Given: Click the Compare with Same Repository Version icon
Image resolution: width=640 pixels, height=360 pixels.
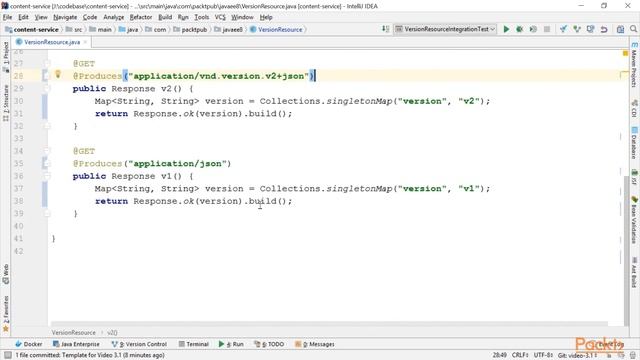Looking at the screenshot, I should [x=590, y=29].
